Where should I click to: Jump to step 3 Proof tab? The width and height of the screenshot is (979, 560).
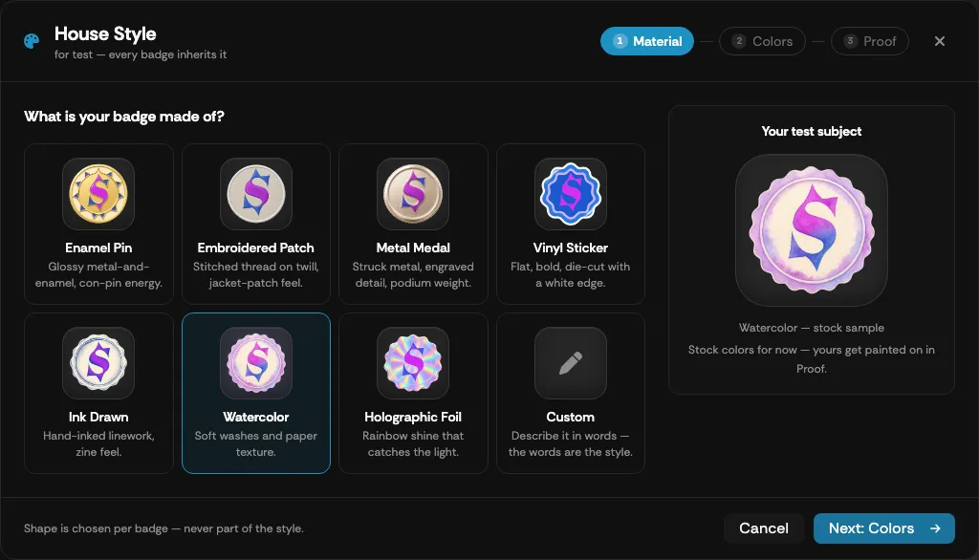[870, 41]
